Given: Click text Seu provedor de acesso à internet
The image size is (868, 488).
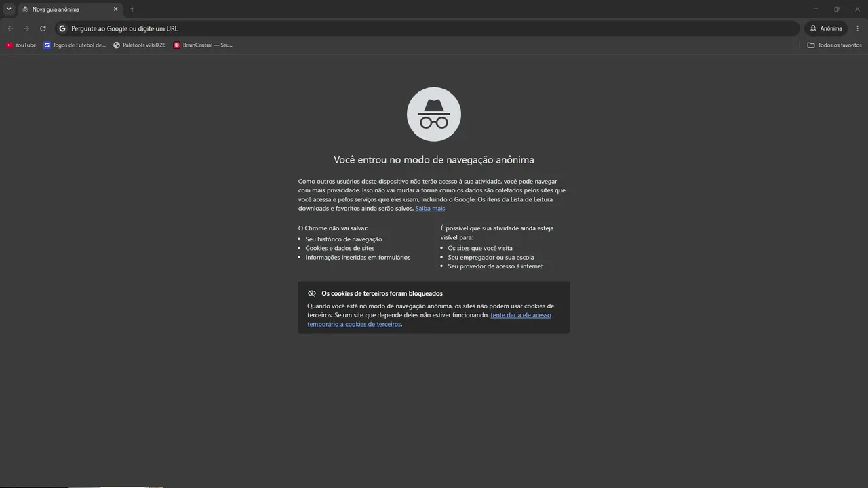Looking at the screenshot, I should (496, 266).
